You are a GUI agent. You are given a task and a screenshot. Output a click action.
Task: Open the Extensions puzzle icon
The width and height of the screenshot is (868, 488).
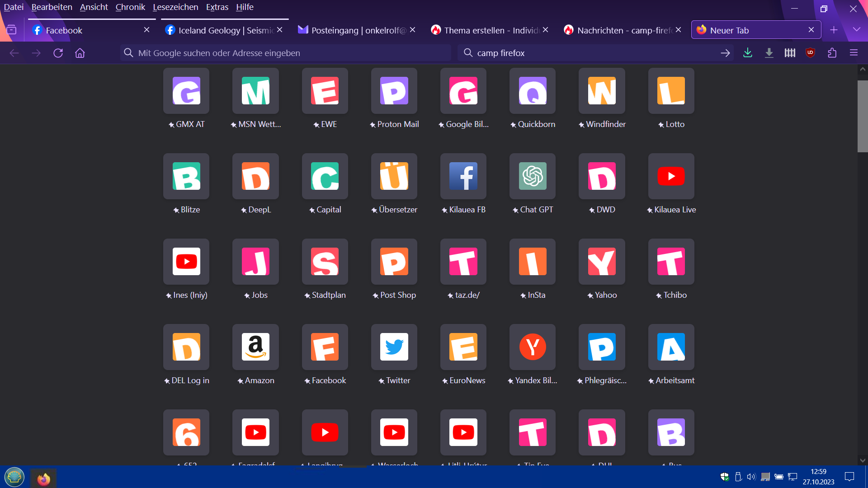(832, 53)
